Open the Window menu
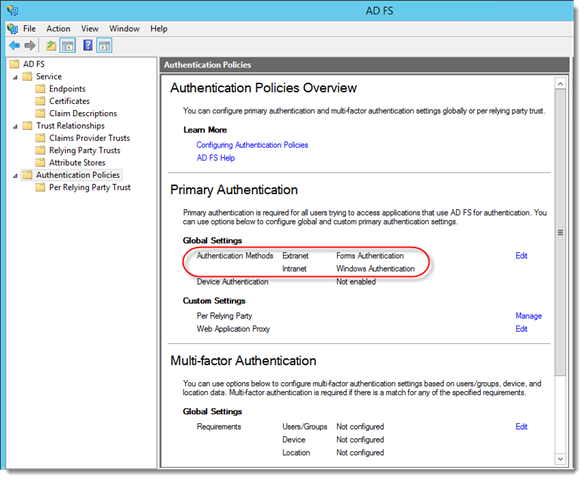Viewport: 584px width, 480px height. (x=124, y=29)
